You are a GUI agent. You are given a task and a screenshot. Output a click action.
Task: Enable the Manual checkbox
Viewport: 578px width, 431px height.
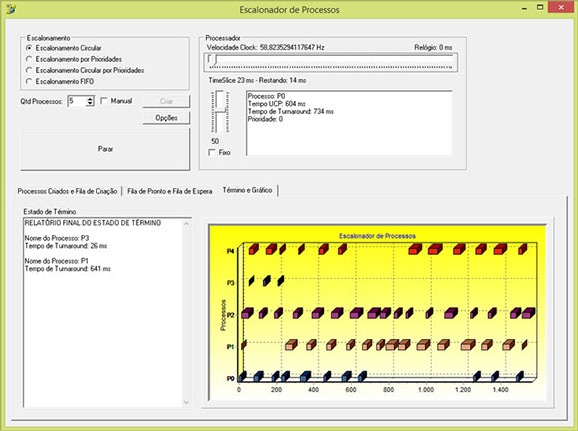click(104, 101)
